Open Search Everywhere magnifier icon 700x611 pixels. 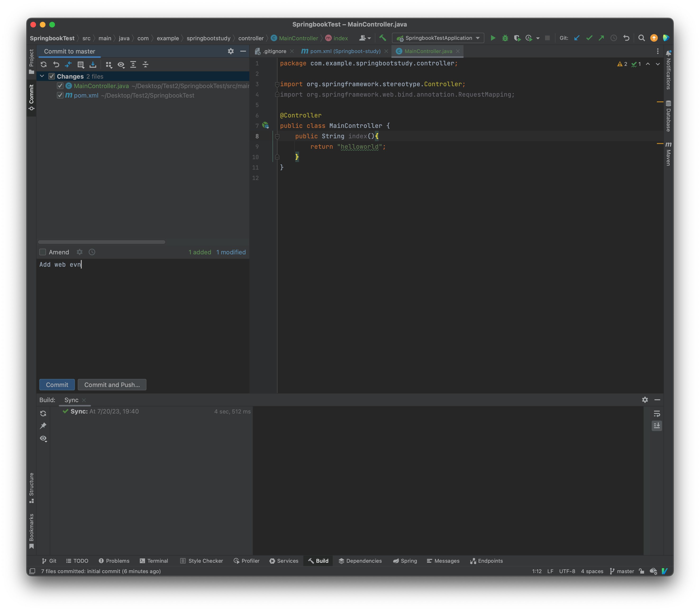click(x=641, y=38)
